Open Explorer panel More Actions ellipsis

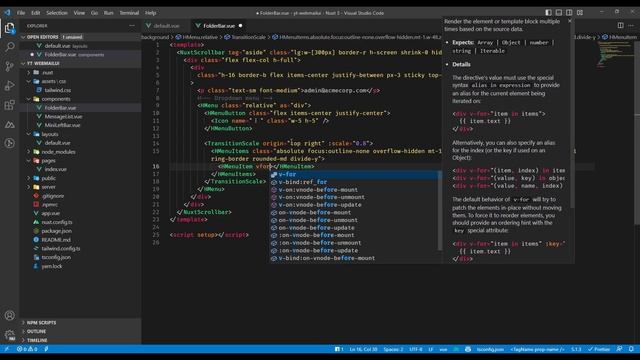tap(132, 25)
